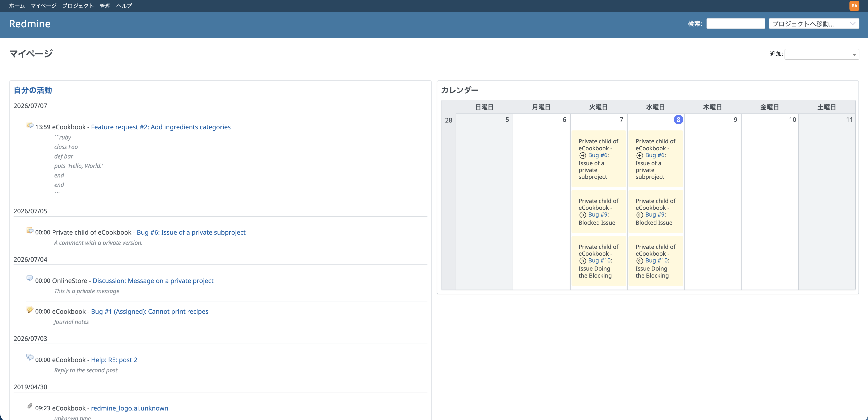The image size is (868, 420).
Task: Click the 2019/04/30 date heading
Action: click(30, 387)
